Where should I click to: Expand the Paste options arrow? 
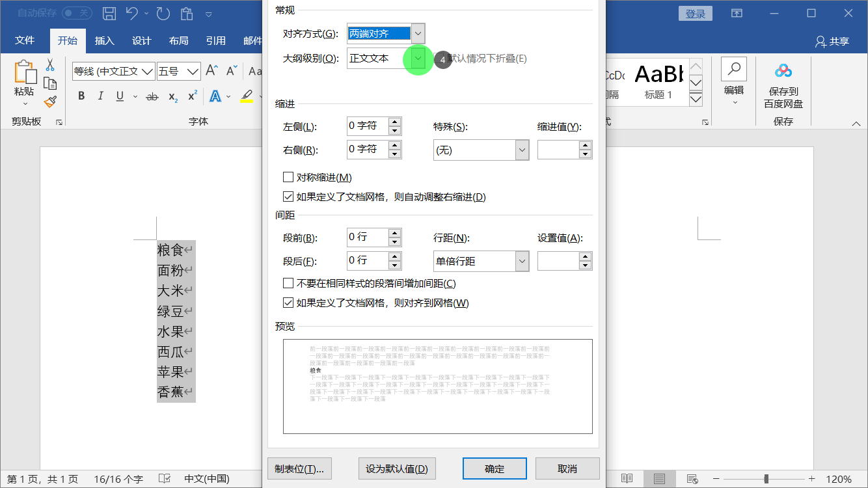25,103
